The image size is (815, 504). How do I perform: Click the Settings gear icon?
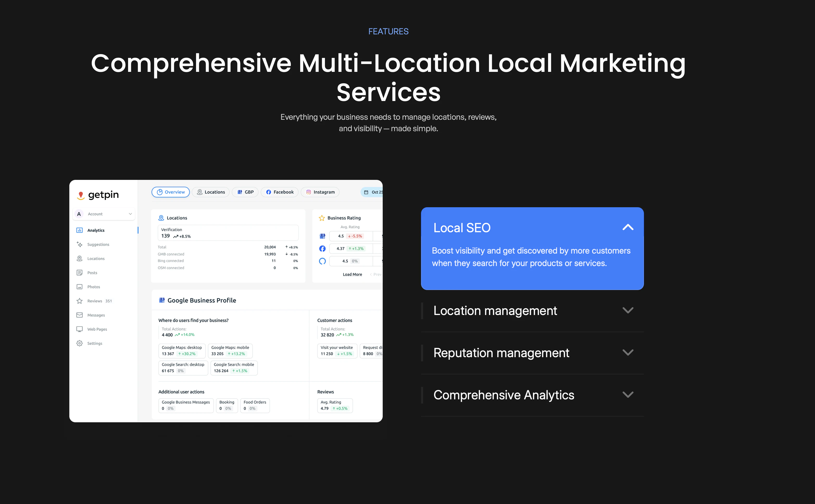[x=79, y=343]
